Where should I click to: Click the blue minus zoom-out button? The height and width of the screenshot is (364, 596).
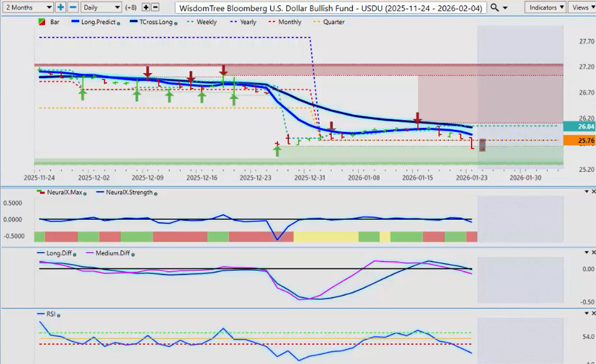[72, 7]
